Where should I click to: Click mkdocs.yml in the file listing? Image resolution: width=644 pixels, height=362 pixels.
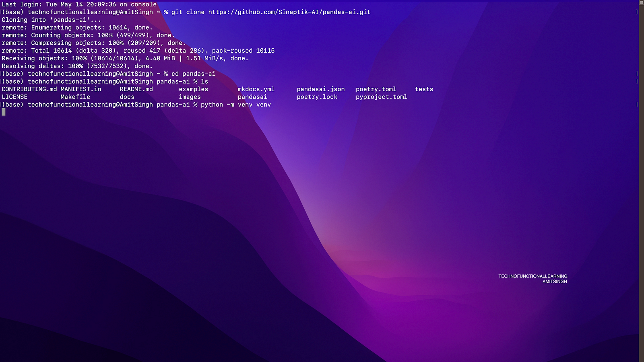pos(256,89)
